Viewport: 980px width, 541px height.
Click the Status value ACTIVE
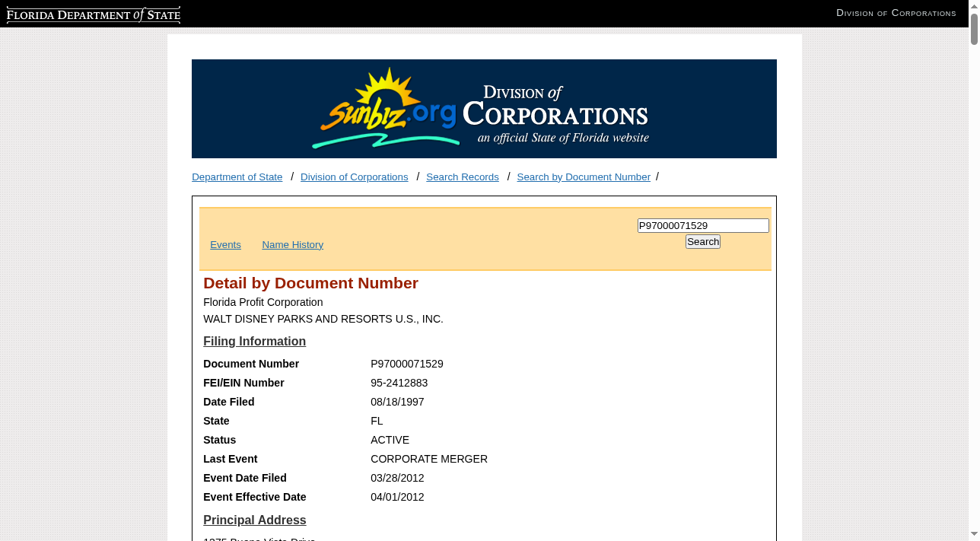pyautogui.click(x=390, y=441)
